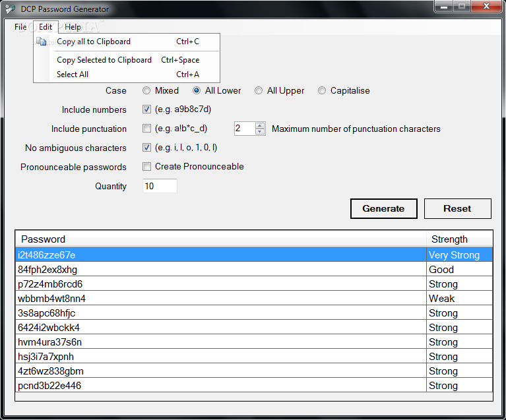
Task: Select password row 3s8apc68hfjc
Action: pyautogui.click(x=221, y=313)
